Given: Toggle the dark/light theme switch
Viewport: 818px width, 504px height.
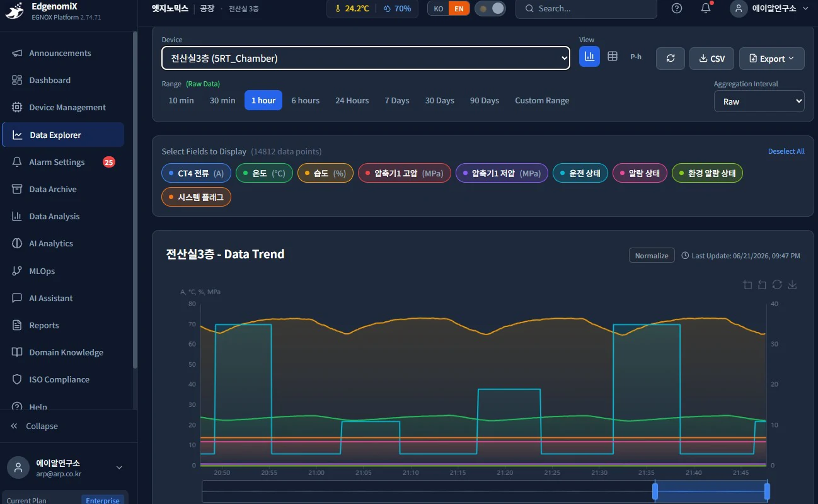Looking at the screenshot, I should point(490,9).
